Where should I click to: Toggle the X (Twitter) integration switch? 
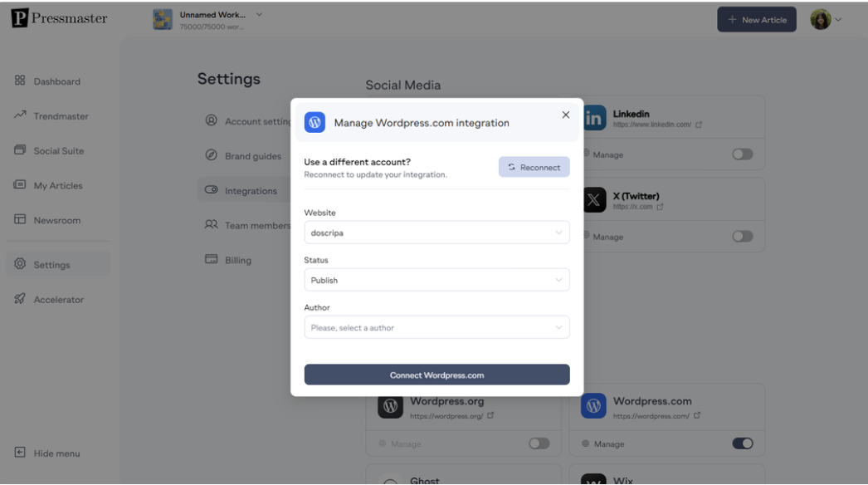point(743,236)
